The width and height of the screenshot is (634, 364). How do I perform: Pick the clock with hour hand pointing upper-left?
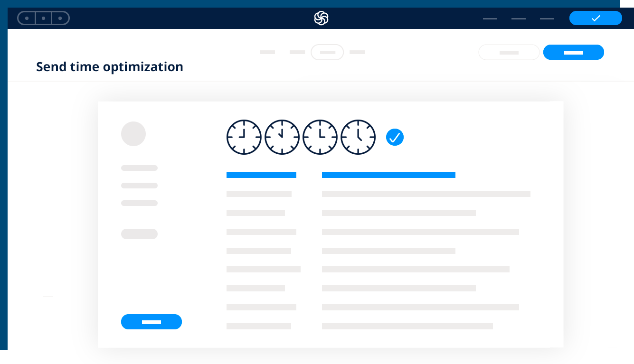[x=282, y=137]
